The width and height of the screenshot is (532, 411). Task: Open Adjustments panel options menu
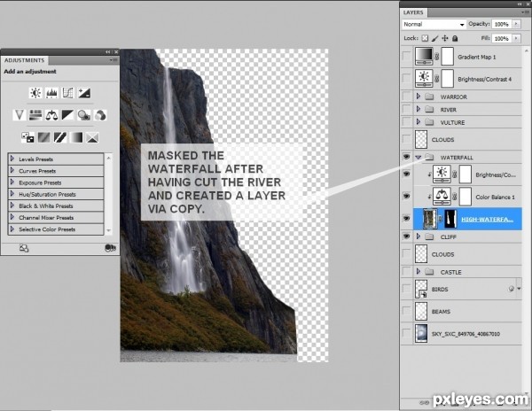(113, 60)
